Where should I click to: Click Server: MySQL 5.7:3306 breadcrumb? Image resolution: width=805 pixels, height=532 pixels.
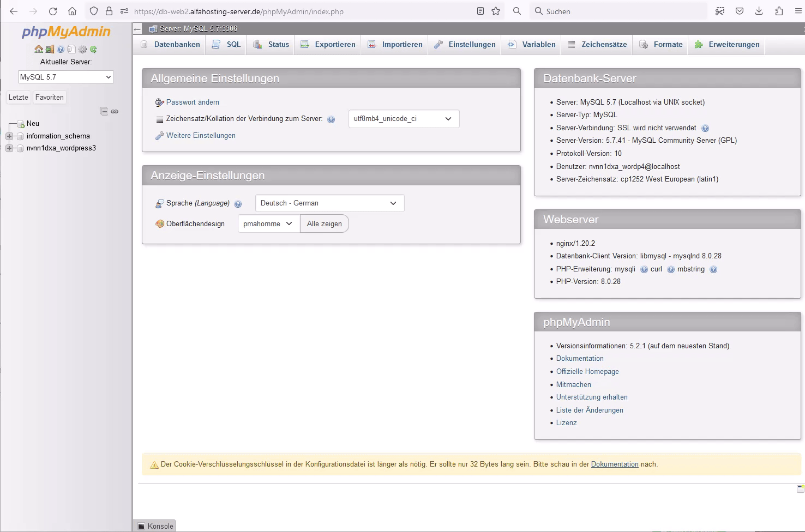pyautogui.click(x=199, y=29)
